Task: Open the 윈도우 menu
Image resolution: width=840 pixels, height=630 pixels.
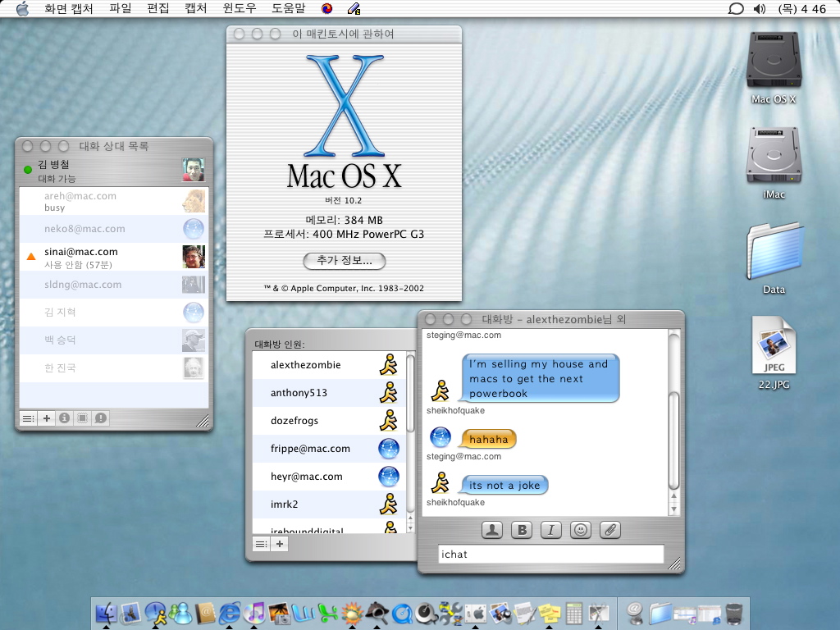Action: tap(240, 8)
